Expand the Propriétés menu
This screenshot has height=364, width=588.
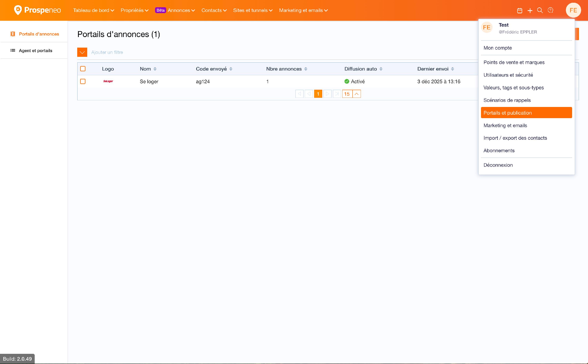[x=134, y=10]
